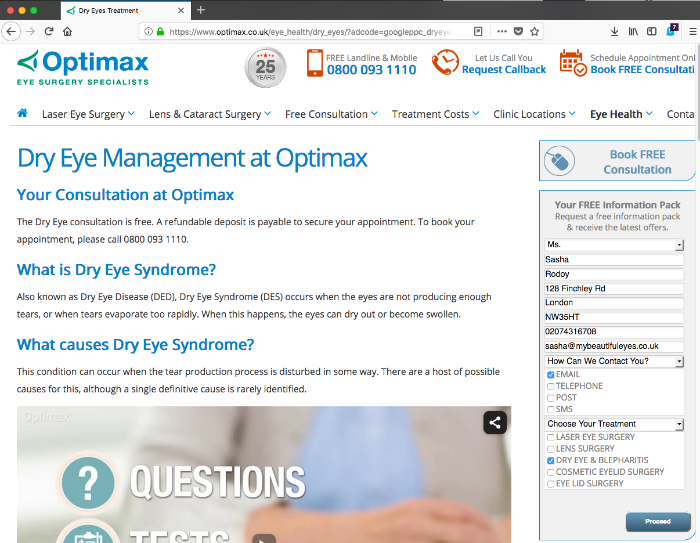Click the city field containing London

[614, 303]
